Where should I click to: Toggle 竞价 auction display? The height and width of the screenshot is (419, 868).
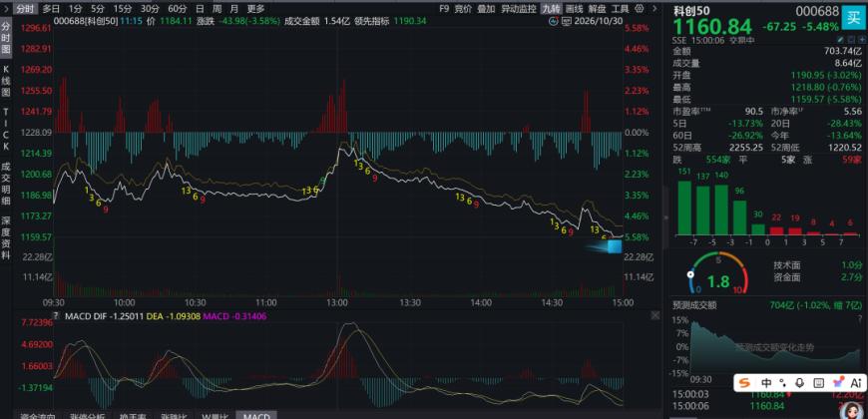(463, 9)
